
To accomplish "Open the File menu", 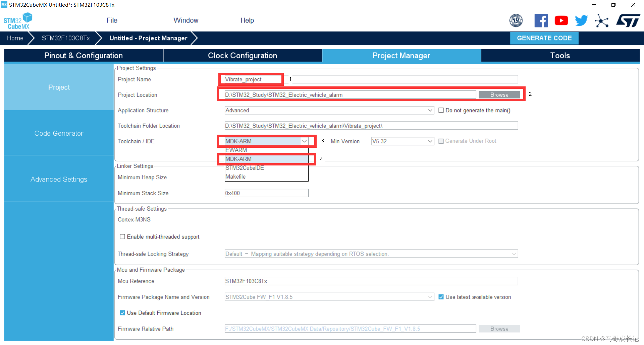I will [112, 20].
